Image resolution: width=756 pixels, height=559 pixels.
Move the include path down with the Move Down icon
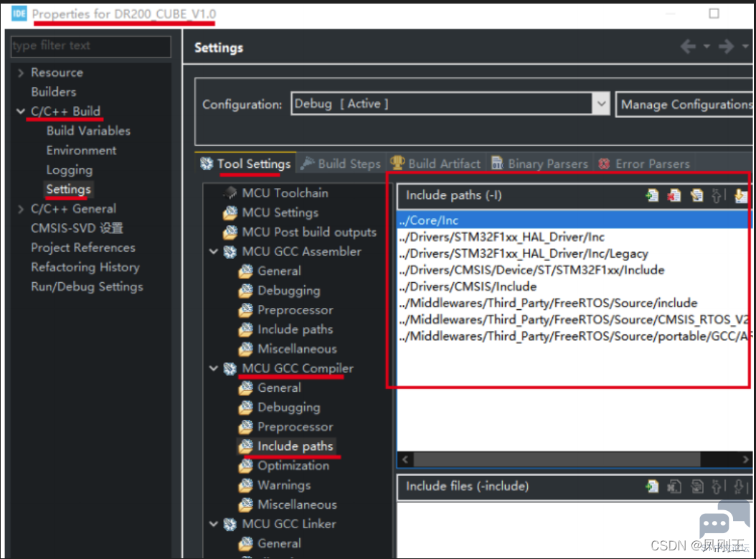coord(740,195)
